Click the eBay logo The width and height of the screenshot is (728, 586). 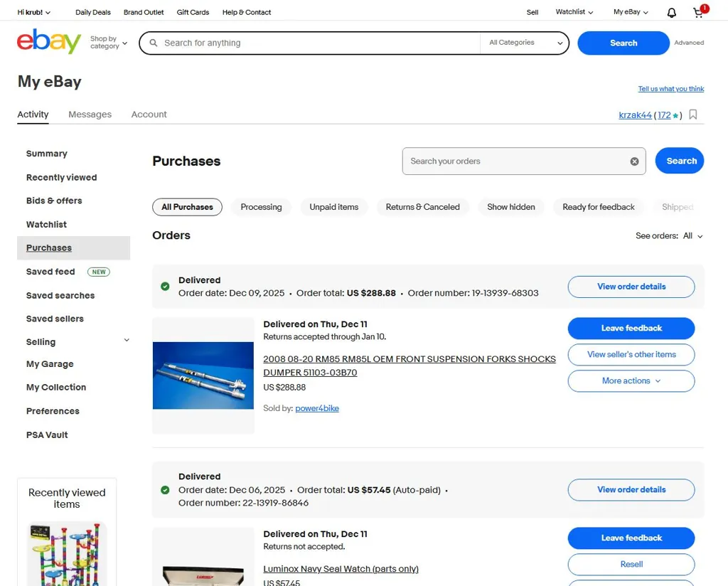click(49, 42)
